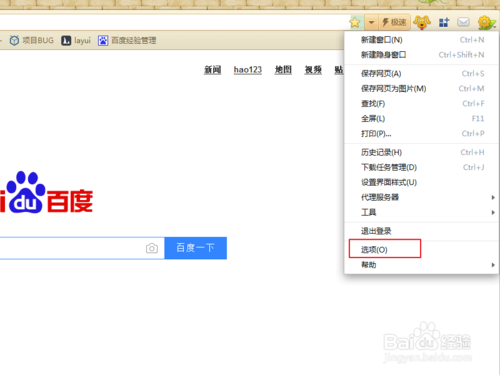Choose 保存网页为图片(M) menu item
Viewport: 500px width, 375px height.
tap(421, 89)
